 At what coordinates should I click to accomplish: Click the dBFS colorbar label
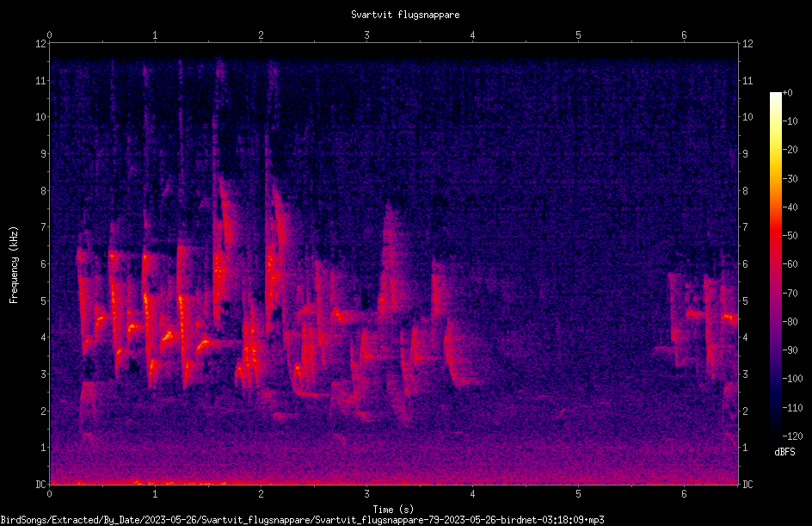(x=784, y=452)
